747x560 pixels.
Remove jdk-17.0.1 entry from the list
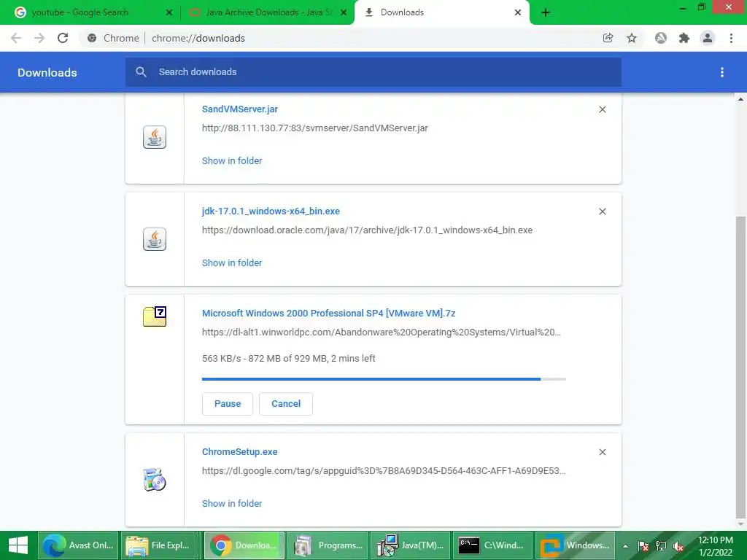pyautogui.click(x=602, y=211)
